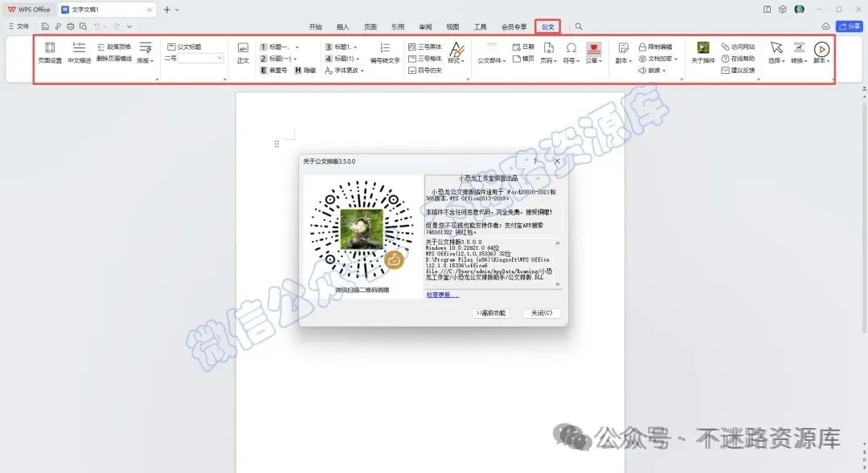Click the 横页 landscape page button

click(x=523, y=59)
